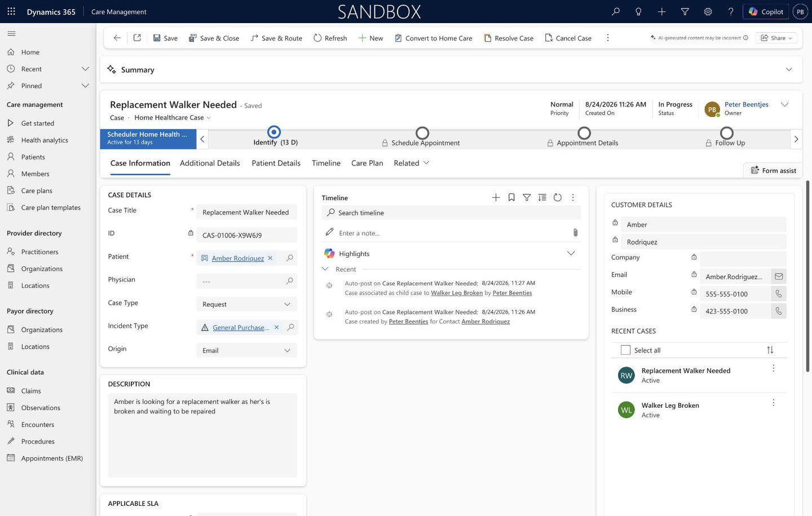Open the Home Healthcare Case form selector

pos(172,117)
